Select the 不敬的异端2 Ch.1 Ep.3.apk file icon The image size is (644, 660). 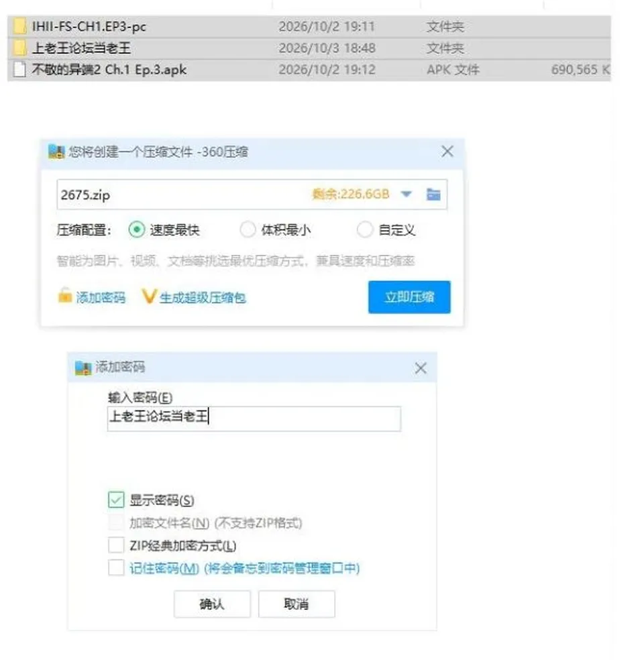pos(19,70)
